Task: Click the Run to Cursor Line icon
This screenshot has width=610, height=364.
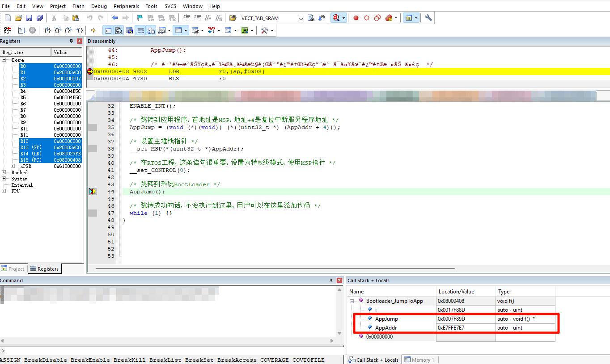Action: tap(79, 30)
